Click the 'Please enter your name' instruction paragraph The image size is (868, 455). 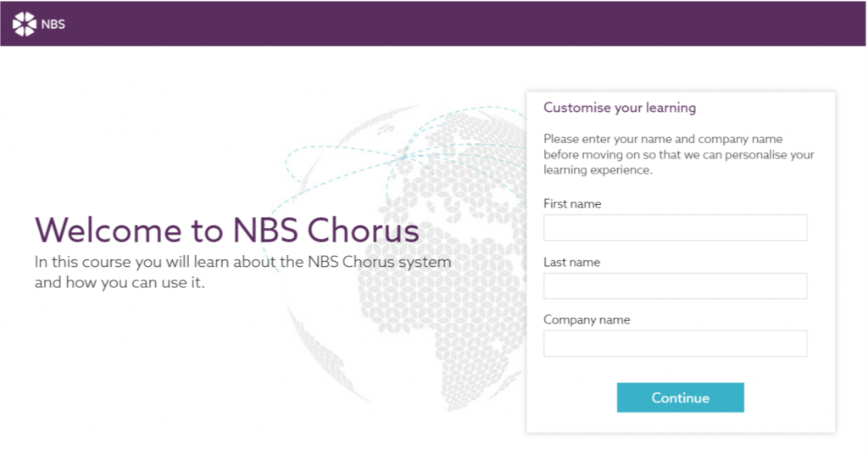click(679, 154)
